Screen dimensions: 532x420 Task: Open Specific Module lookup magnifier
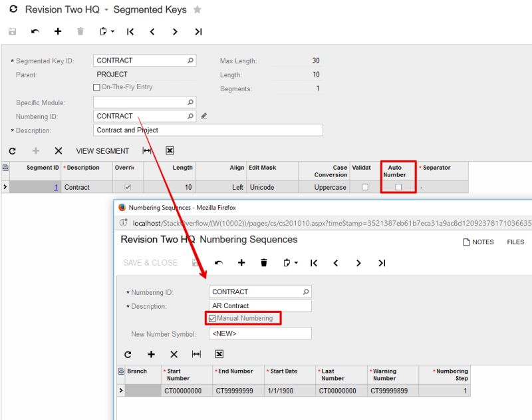pos(190,103)
